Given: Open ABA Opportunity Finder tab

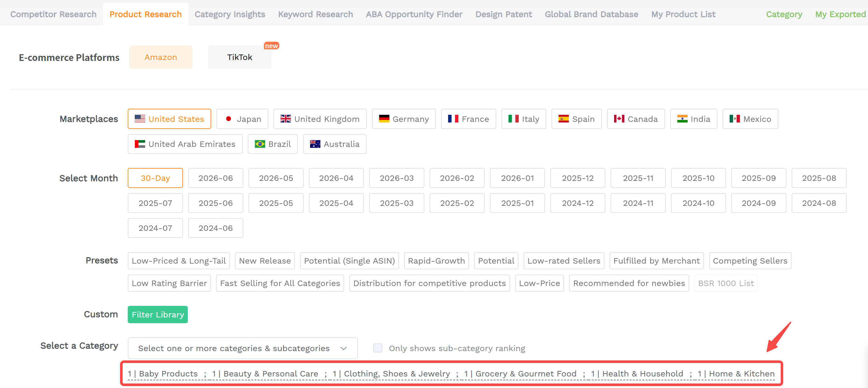Looking at the screenshot, I should click(x=414, y=14).
